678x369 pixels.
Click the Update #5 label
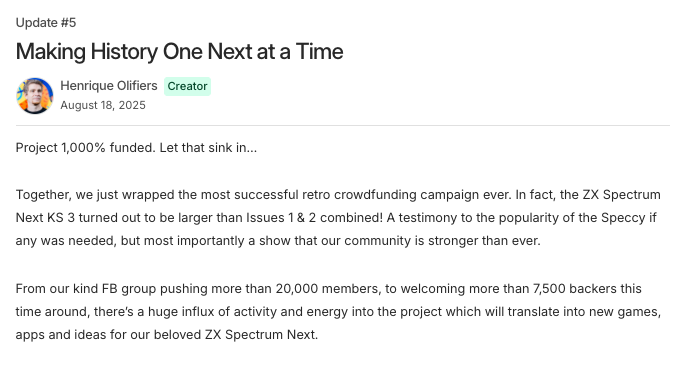click(46, 22)
